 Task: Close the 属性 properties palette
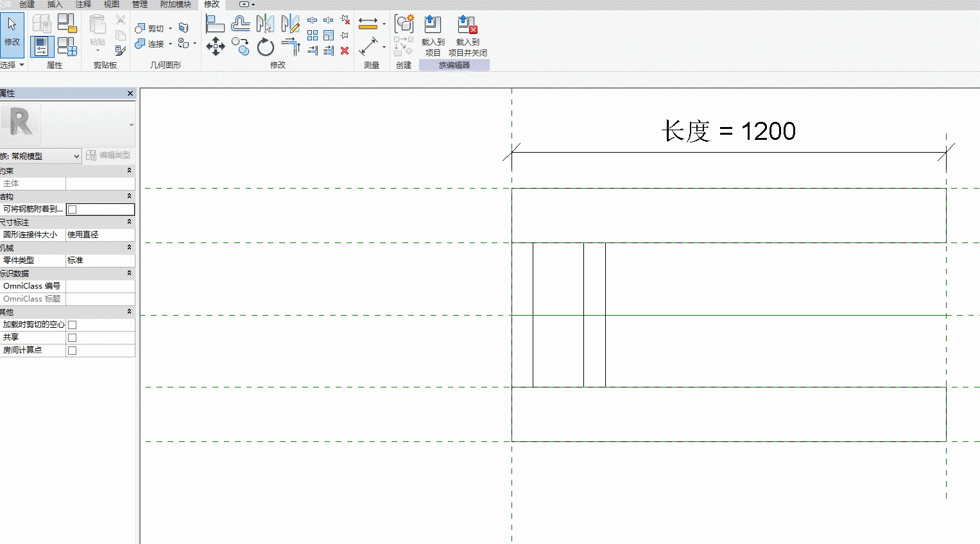tap(130, 94)
